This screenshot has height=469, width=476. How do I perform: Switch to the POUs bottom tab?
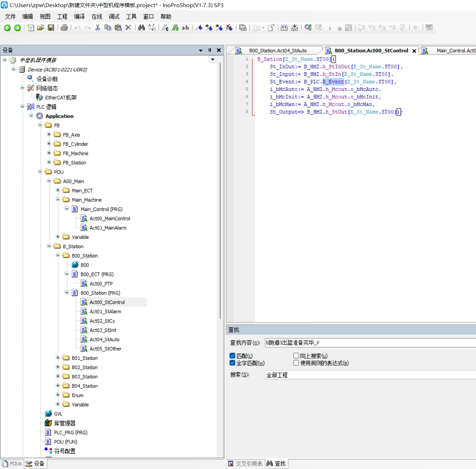12,464
